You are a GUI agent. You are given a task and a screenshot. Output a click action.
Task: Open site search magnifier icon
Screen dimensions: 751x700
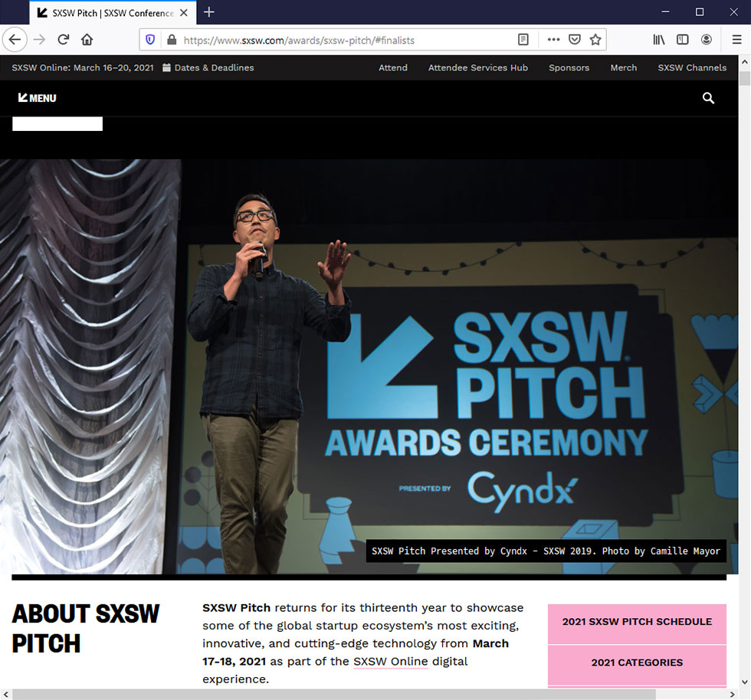click(x=708, y=98)
